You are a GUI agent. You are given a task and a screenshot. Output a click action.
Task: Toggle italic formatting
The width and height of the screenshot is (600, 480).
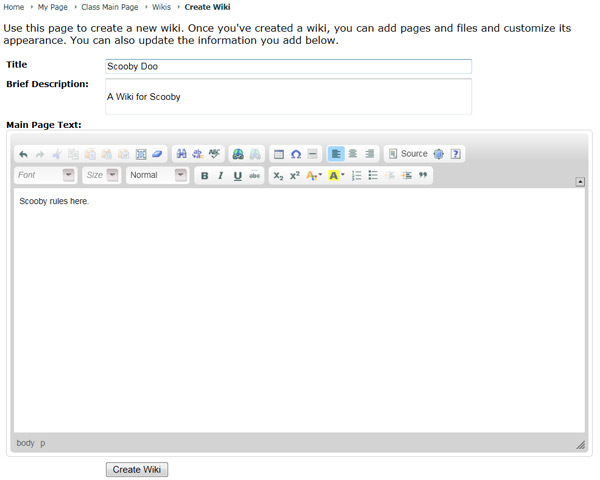point(221,176)
